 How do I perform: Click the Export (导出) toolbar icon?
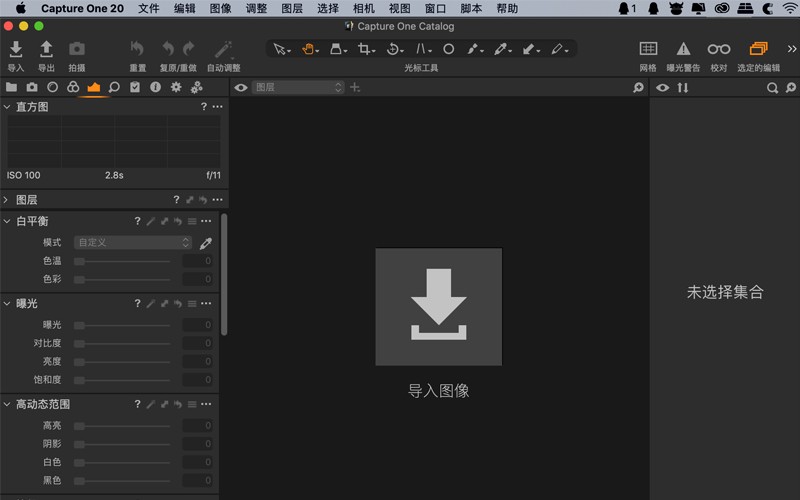[46, 49]
